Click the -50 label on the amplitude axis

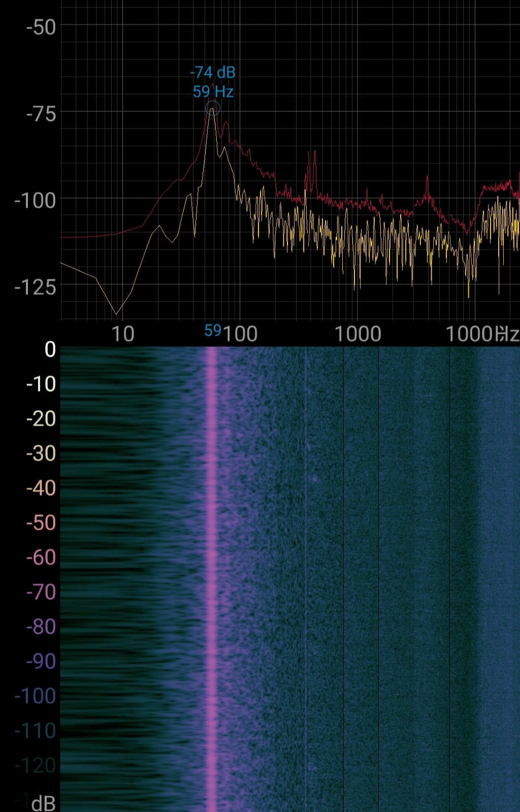click(41, 27)
